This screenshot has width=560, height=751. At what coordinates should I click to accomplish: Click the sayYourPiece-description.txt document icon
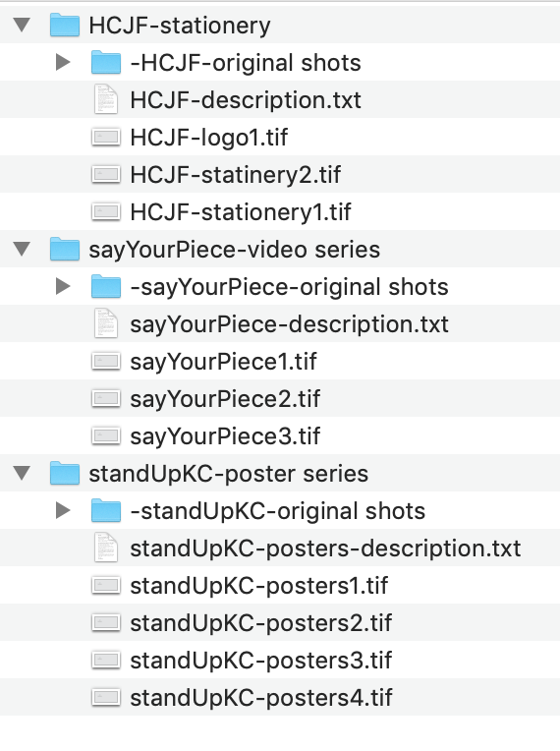(x=106, y=323)
